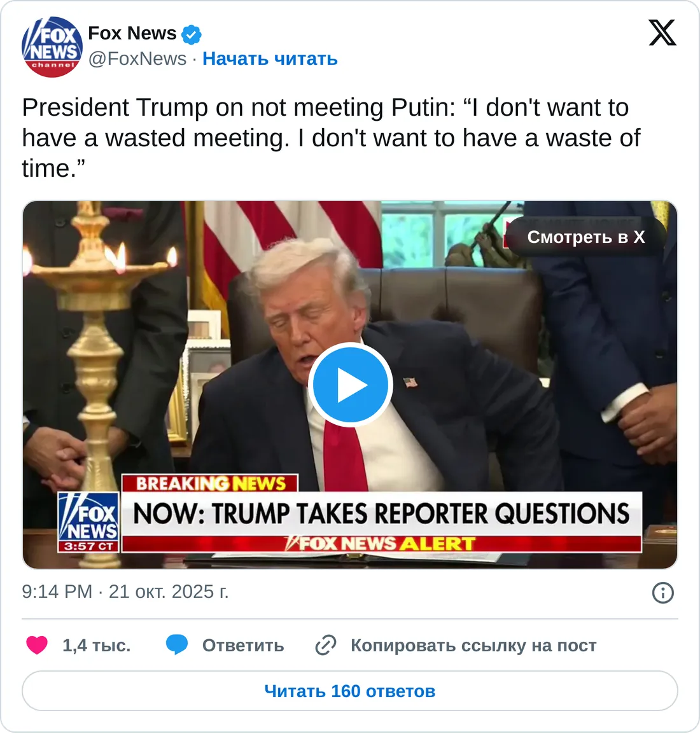
Task: Play the Trump video
Action: (350, 385)
